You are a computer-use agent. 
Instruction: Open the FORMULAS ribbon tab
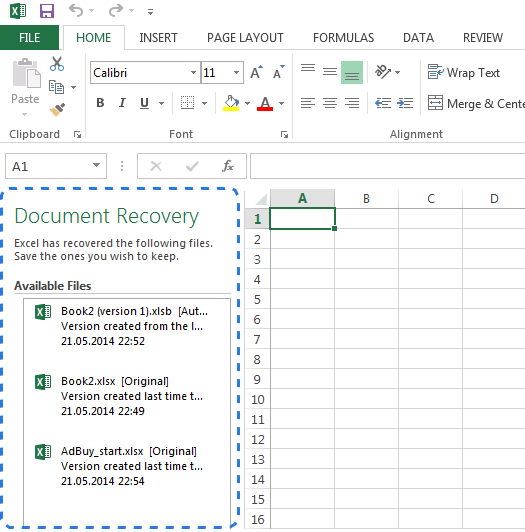(x=343, y=38)
